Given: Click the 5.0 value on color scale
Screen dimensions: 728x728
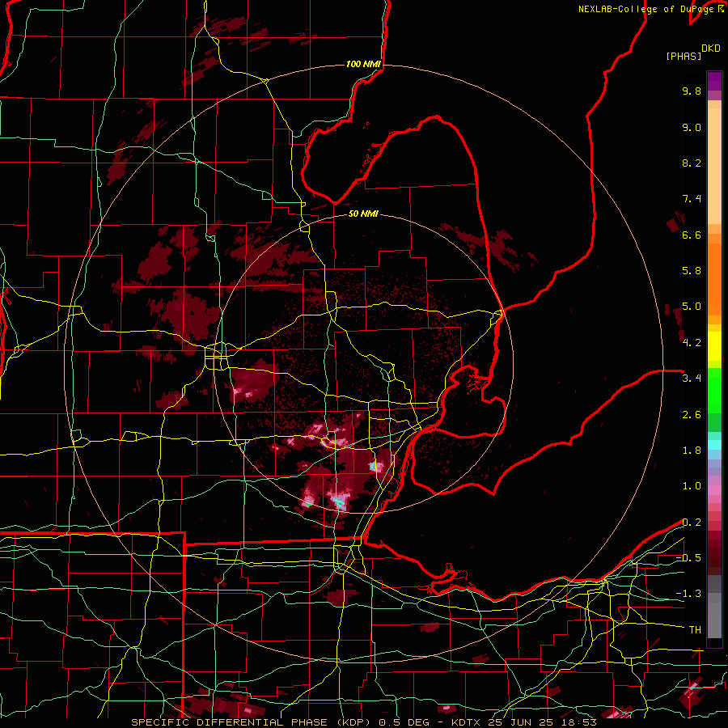Looking at the screenshot, I should click(692, 307).
